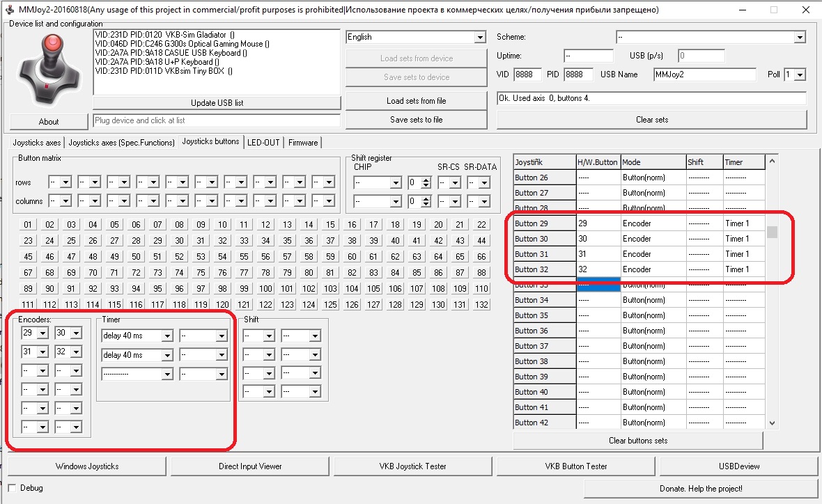822x504 pixels.
Task: Switch to Joysticks axes (Spec.Functions) tab
Action: pos(122,143)
